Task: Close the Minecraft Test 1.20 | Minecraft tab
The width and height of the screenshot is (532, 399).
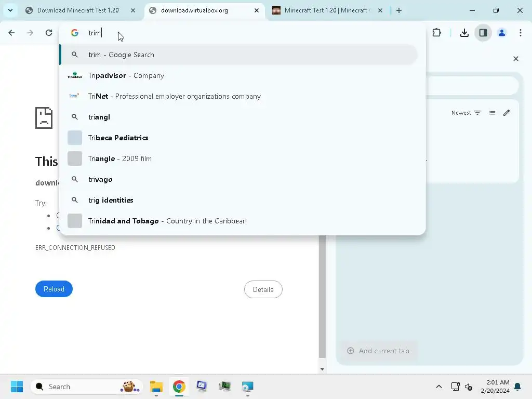Action: click(x=380, y=10)
